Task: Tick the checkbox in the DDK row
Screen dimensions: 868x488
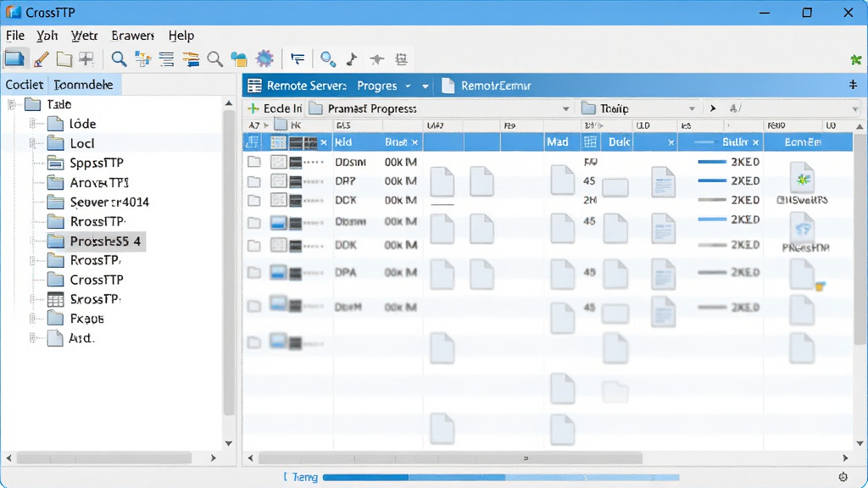Action: (x=254, y=245)
